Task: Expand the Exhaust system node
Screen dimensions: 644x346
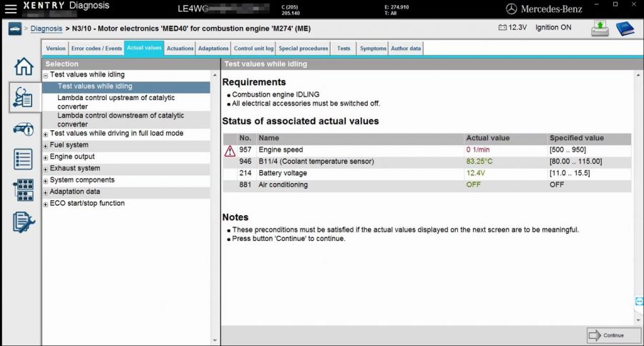Action: pyautogui.click(x=46, y=169)
